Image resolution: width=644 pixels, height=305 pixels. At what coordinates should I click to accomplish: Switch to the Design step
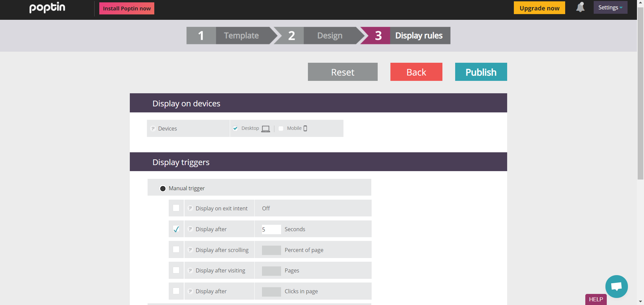click(x=329, y=35)
